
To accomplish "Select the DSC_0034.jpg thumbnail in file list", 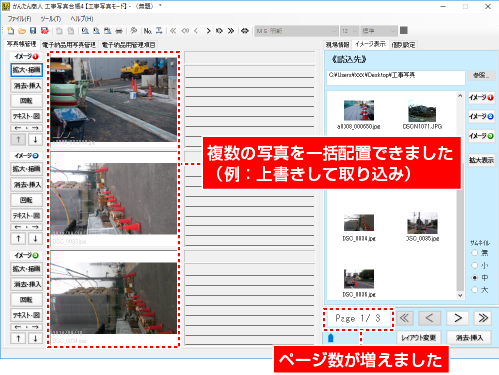I will point(359,227).
